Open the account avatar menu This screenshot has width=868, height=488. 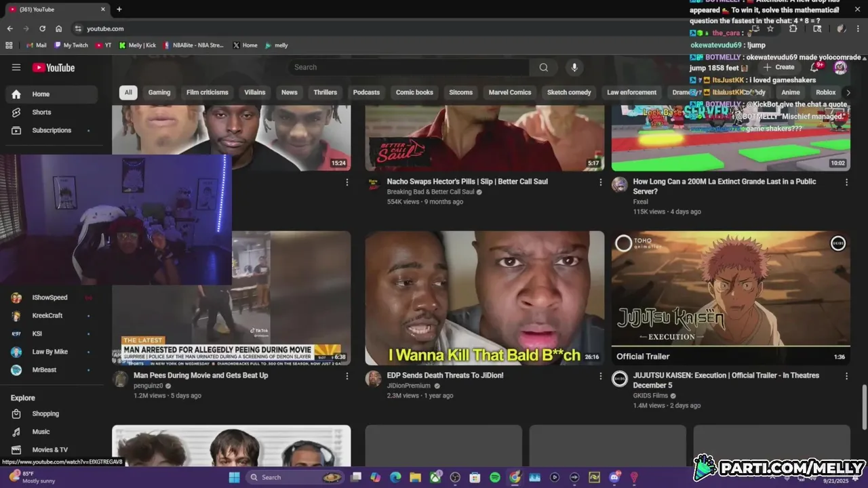pyautogui.click(x=840, y=67)
